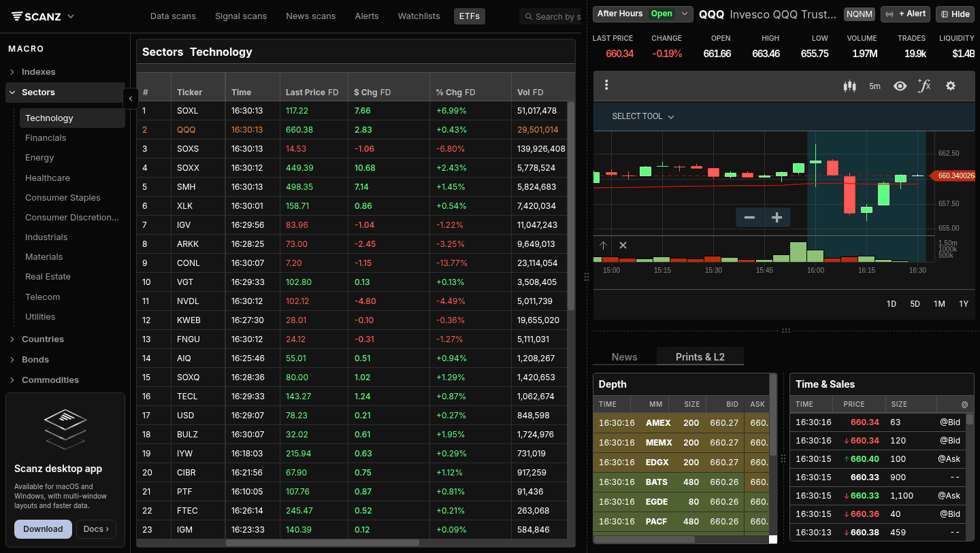Set chart range to 1D

click(x=891, y=304)
